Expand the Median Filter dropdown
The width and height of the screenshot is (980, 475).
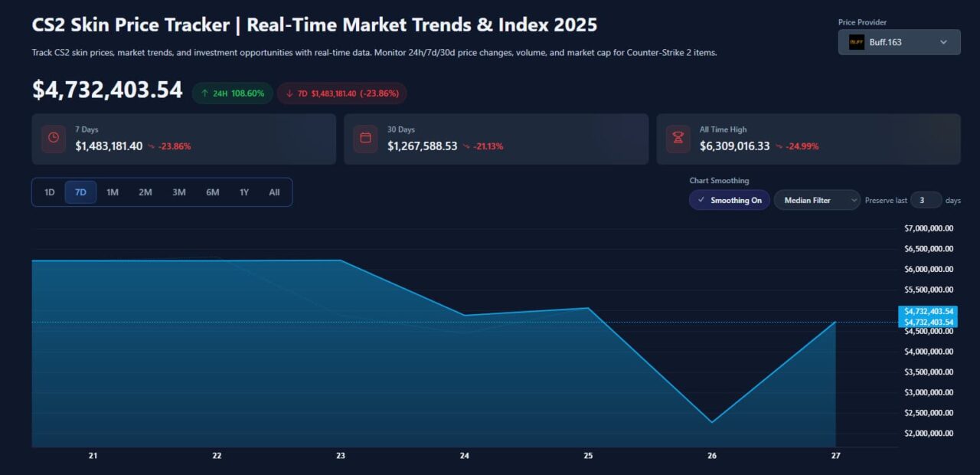816,201
